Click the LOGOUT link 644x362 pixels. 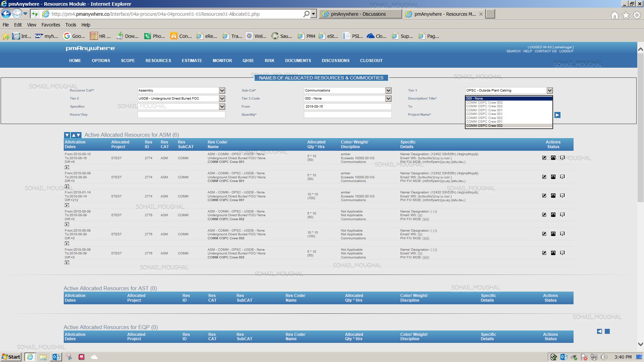point(566,51)
